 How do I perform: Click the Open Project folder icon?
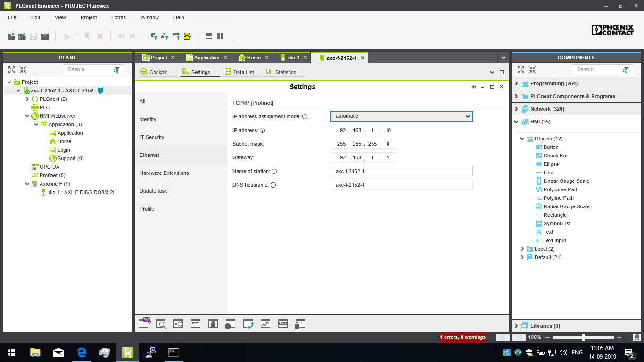[x=22, y=36]
